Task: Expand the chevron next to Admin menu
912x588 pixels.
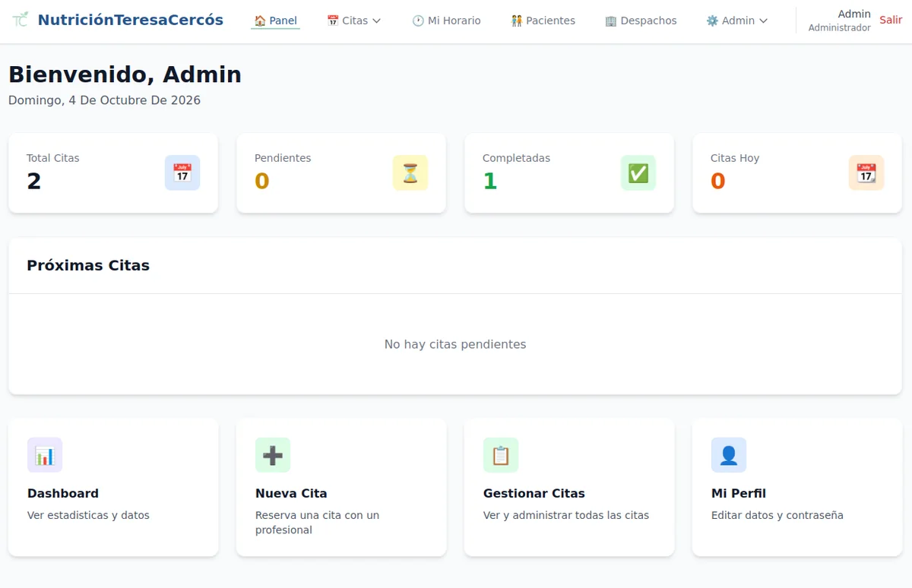Action: click(764, 21)
